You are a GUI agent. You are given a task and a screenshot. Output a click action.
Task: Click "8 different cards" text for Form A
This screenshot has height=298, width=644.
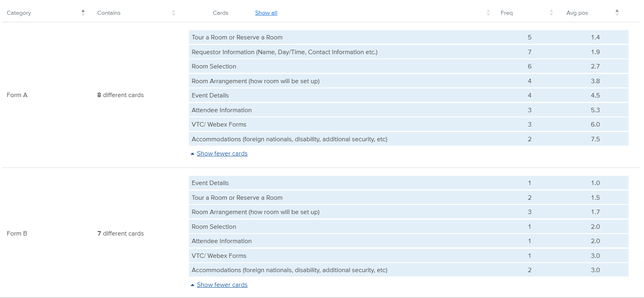120,95
